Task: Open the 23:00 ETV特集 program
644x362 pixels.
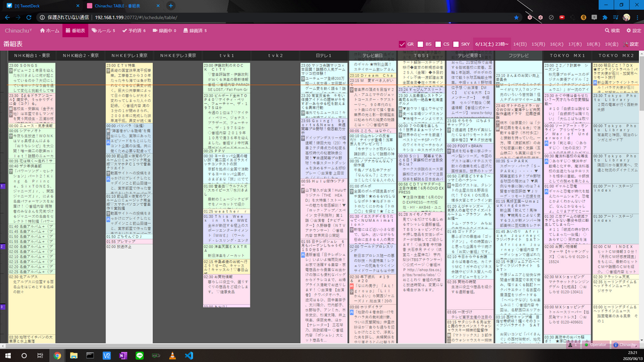Action: pos(130,93)
